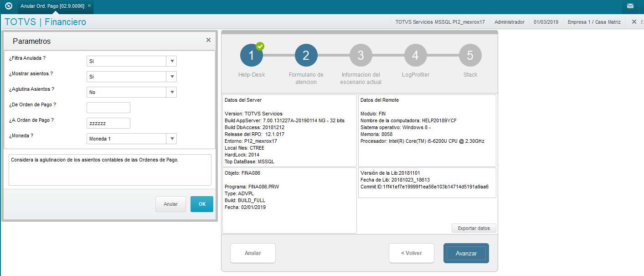This screenshot has height=276, width=644.
Task: Go to step 4 LogProfiler
Action: 416,56
